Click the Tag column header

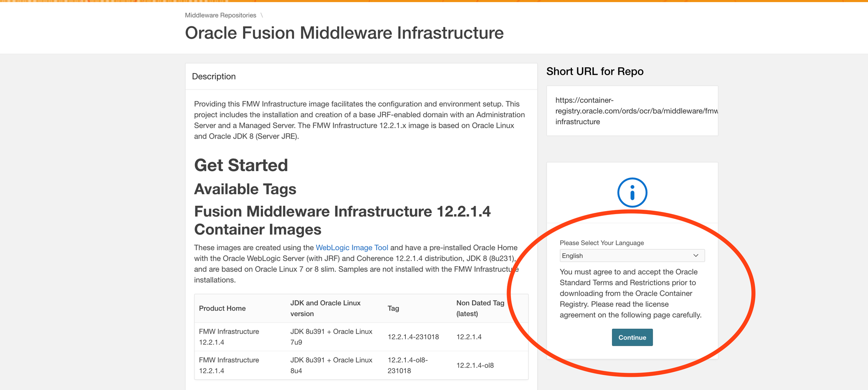click(x=393, y=308)
